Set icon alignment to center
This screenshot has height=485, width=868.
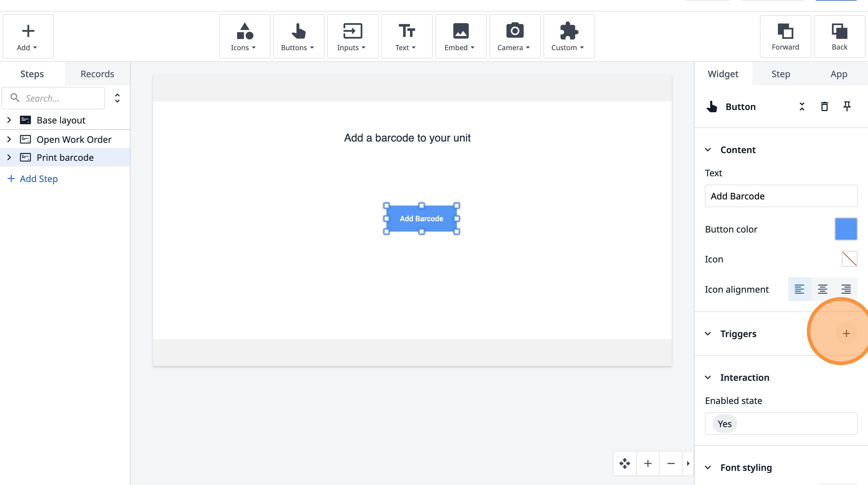point(823,289)
